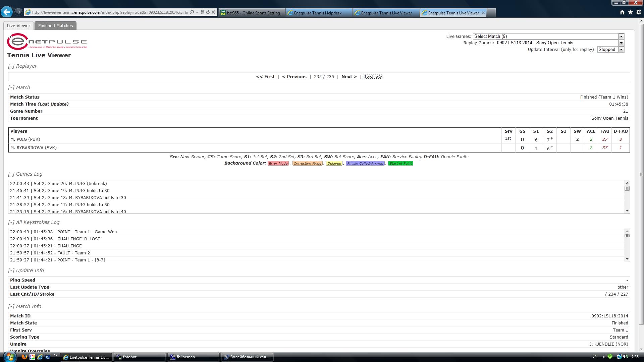
Task: Switch to the fbrobot taskbar window
Action: [x=140, y=357]
